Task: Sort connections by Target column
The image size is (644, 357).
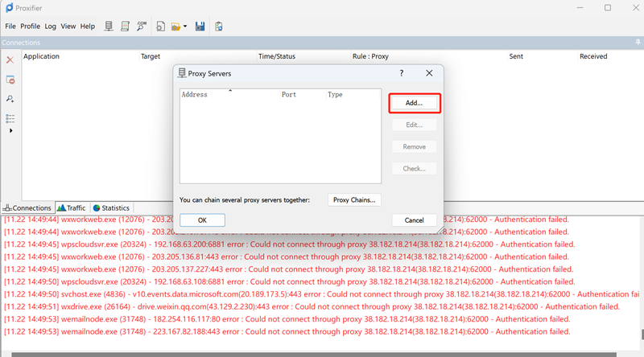Action: coord(198,56)
